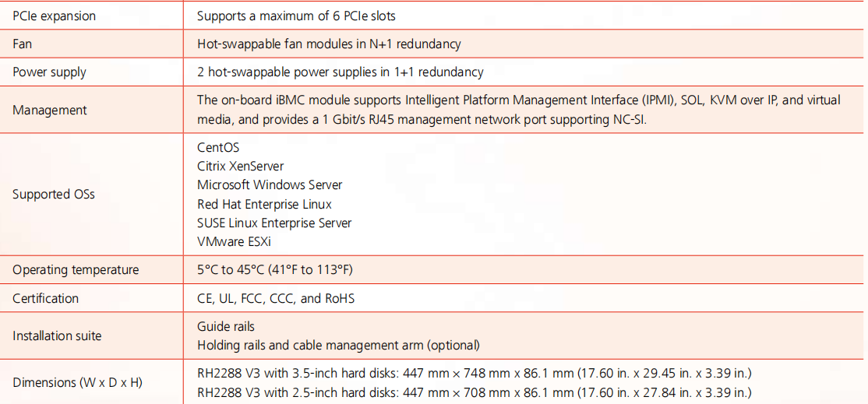Click the CE, UL, FCC, CCC, and RoHS text

click(276, 298)
